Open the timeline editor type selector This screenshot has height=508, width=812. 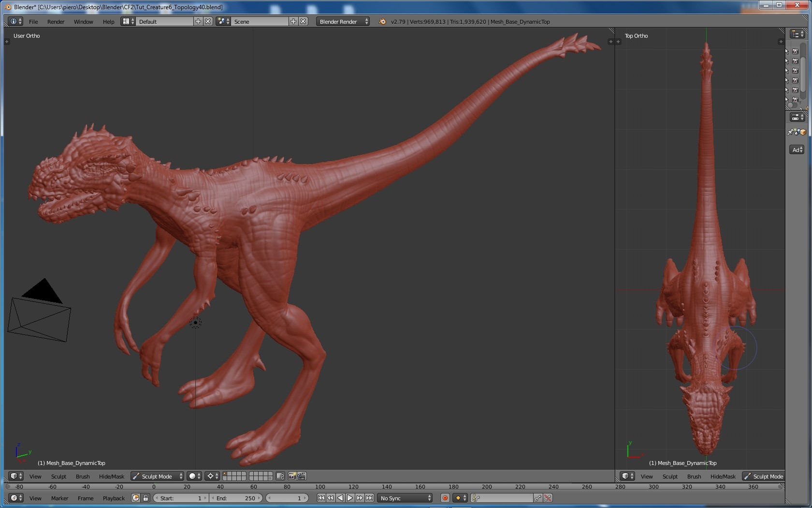click(16, 498)
